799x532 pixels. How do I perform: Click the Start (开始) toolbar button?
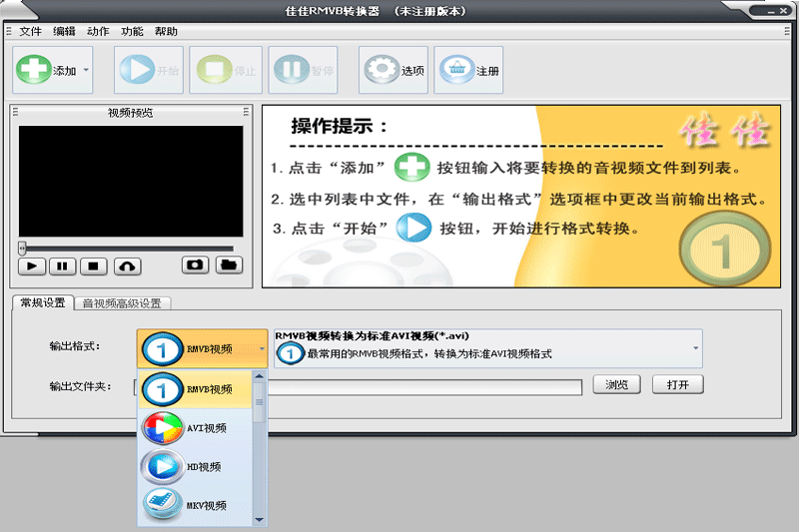(x=148, y=70)
